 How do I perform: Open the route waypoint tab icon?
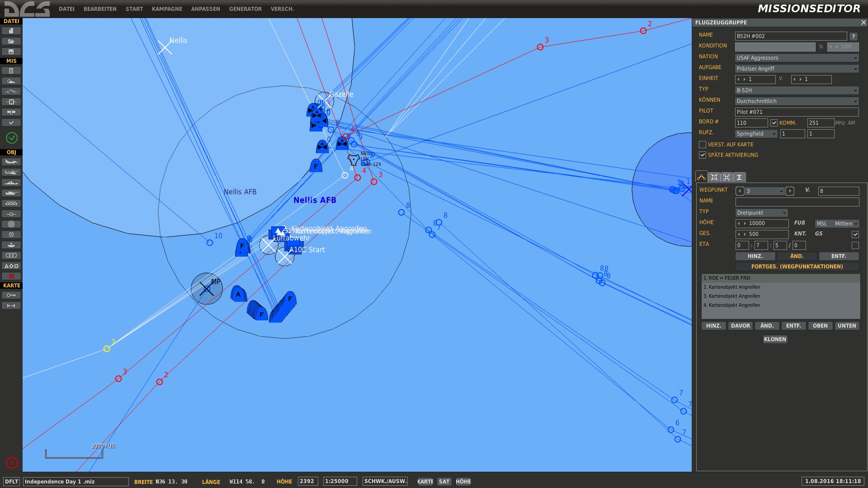(x=702, y=177)
